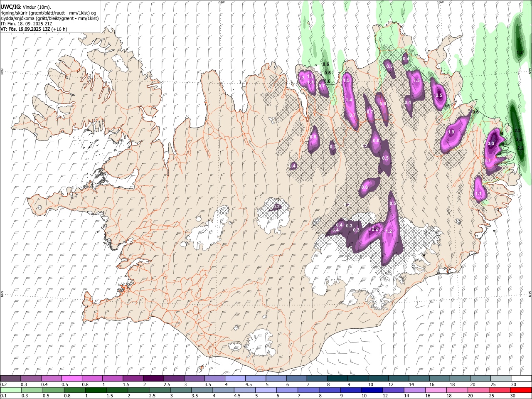Click the white 30 swatch in top legend row
Screen dimensions: 532x399
[x=521, y=378]
